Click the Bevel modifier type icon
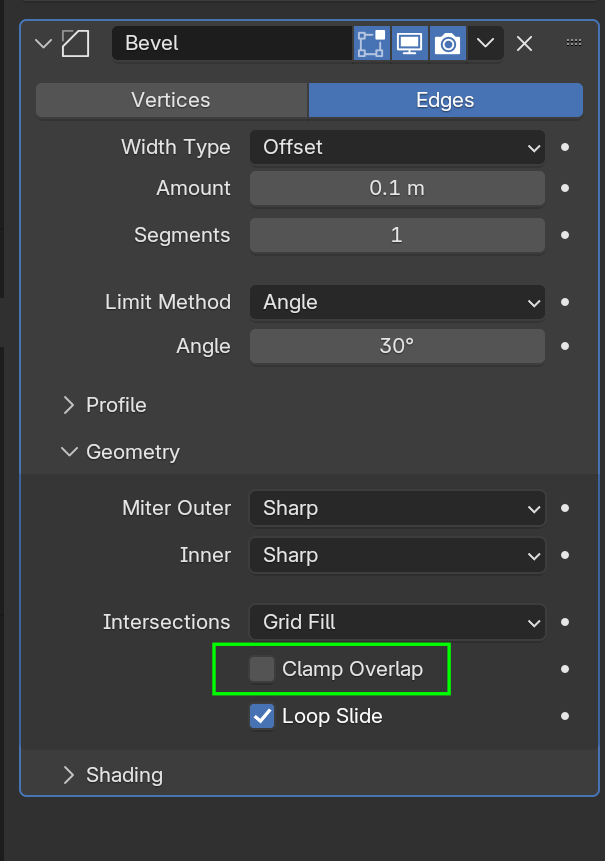 [75, 43]
